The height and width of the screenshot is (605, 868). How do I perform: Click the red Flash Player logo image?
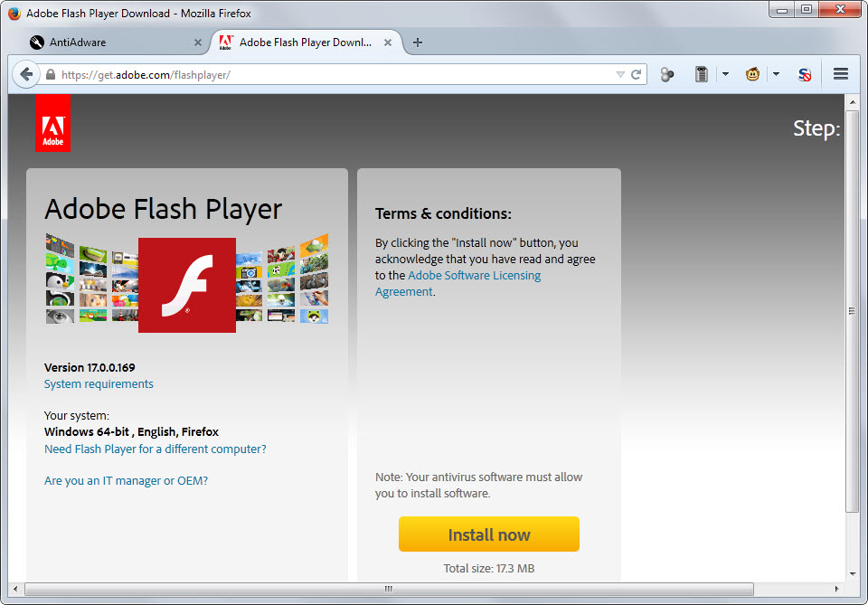tap(187, 285)
